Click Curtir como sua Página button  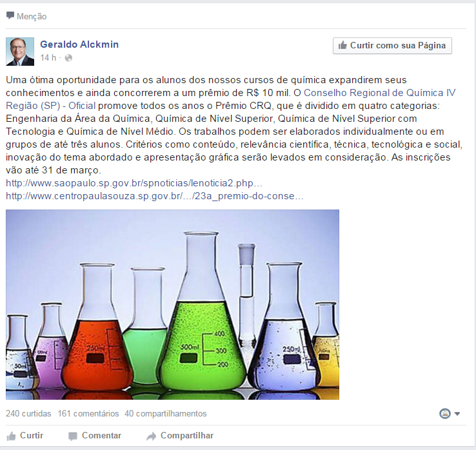(x=392, y=46)
